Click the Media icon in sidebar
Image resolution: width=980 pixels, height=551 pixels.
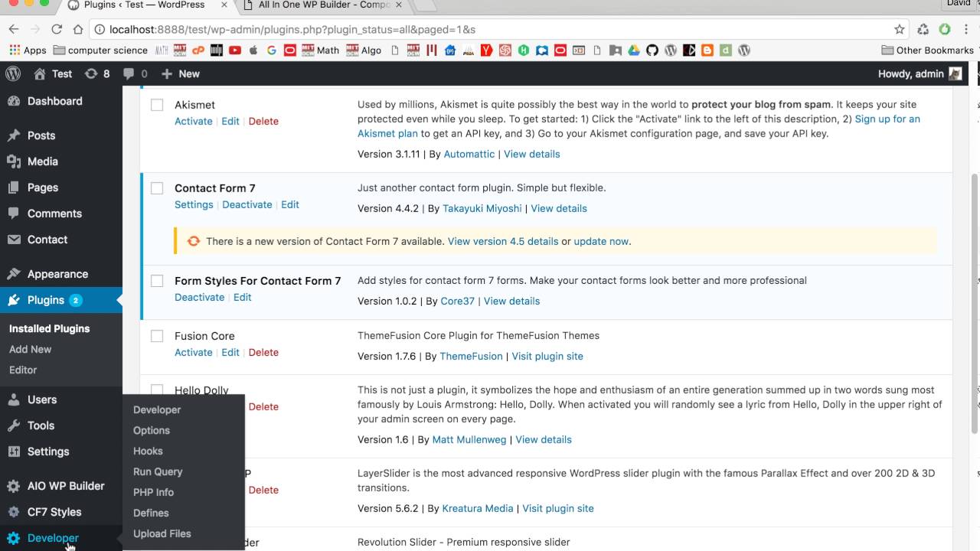coord(14,161)
